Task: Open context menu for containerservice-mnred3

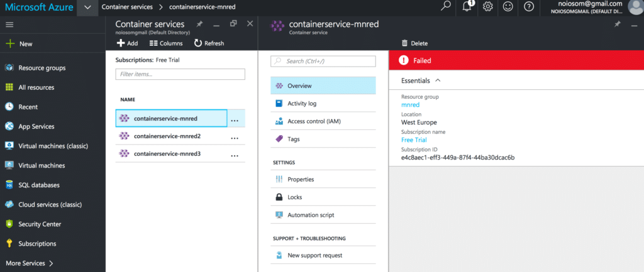Action: pos(235,156)
